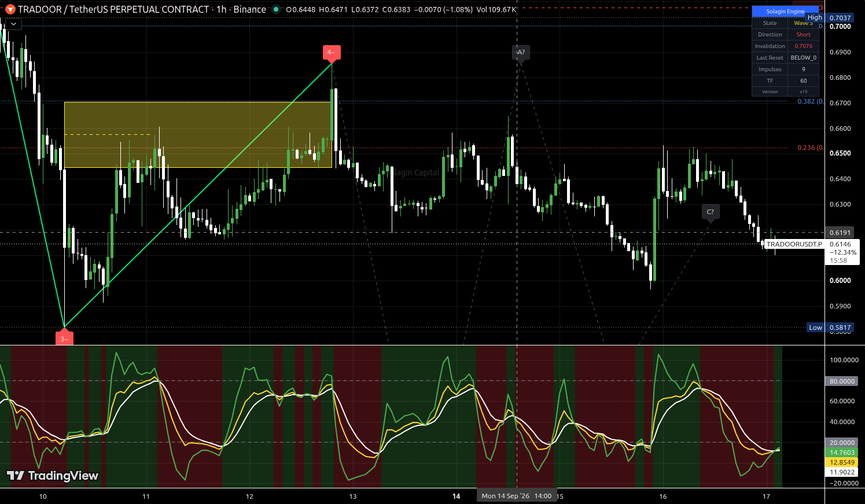Click the 0.6191 price line label

(x=840, y=233)
